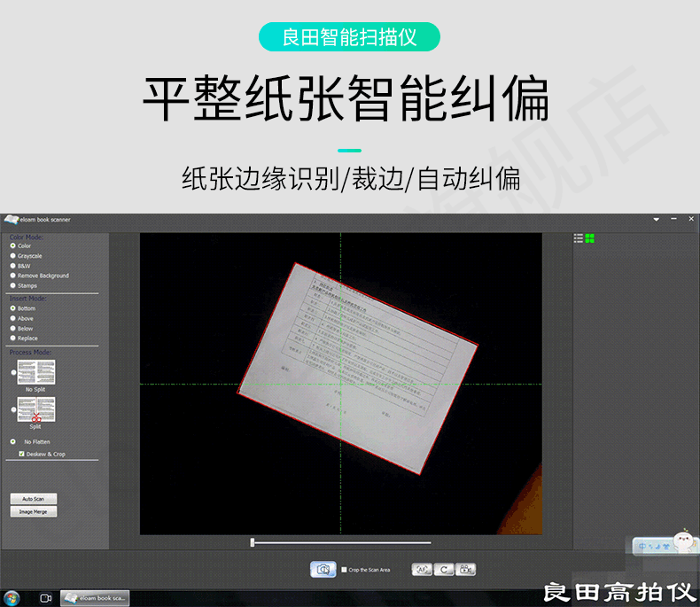Open the title bar dropdown arrow menu
This screenshot has height=607, width=700.
(x=657, y=219)
